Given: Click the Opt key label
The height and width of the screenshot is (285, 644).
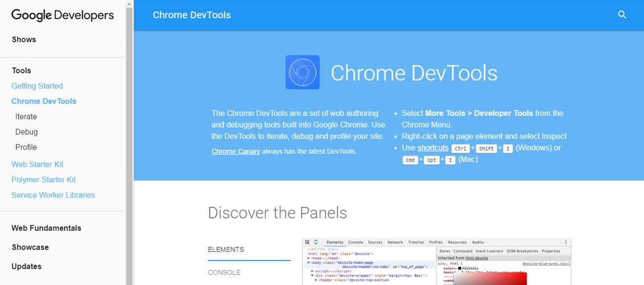Looking at the screenshot, I should (432, 160).
